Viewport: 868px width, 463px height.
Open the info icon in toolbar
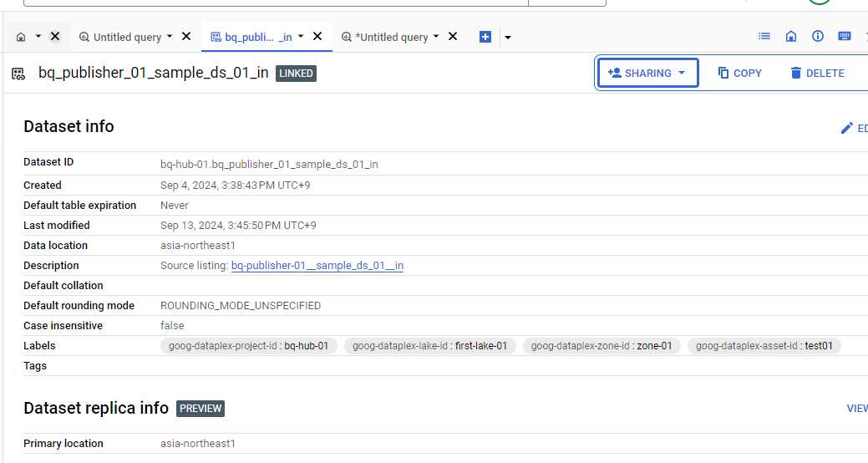coord(818,36)
